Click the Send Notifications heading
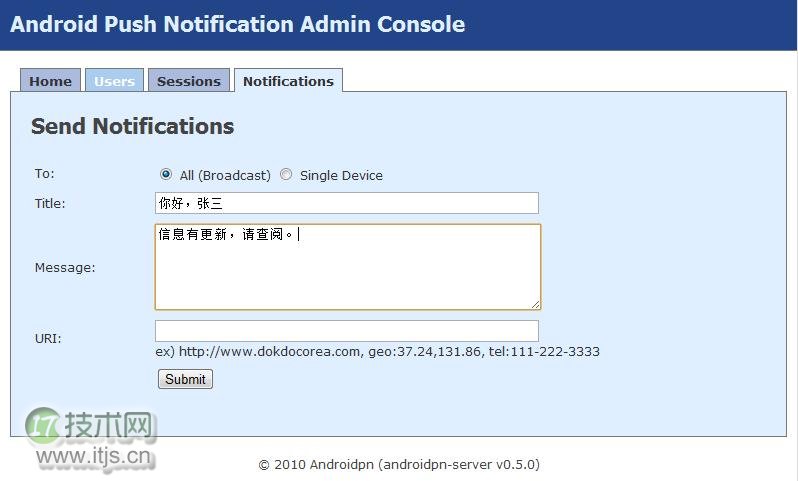Image resolution: width=798 pixels, height=481 pixels. pyautogui.click(x=132, y=126)
